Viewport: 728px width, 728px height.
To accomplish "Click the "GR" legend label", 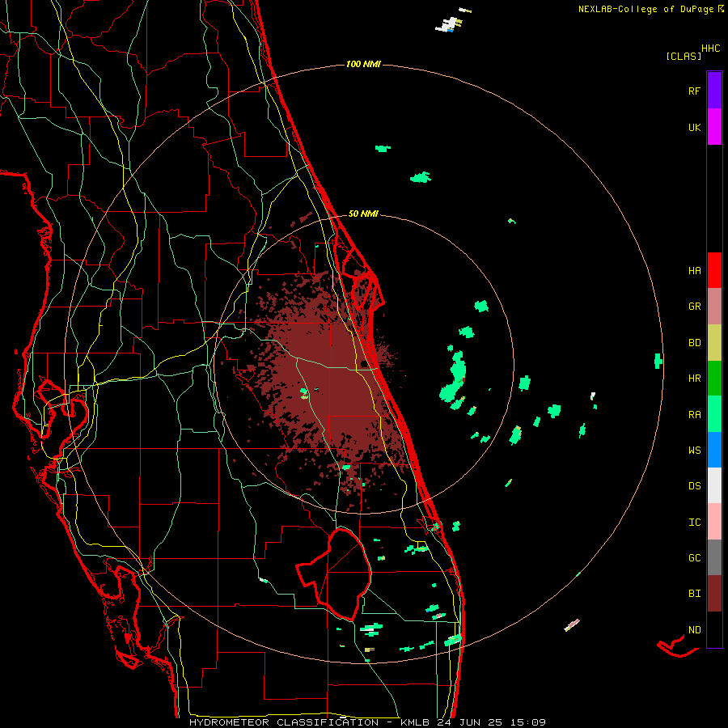I will [x=694, y=307].
